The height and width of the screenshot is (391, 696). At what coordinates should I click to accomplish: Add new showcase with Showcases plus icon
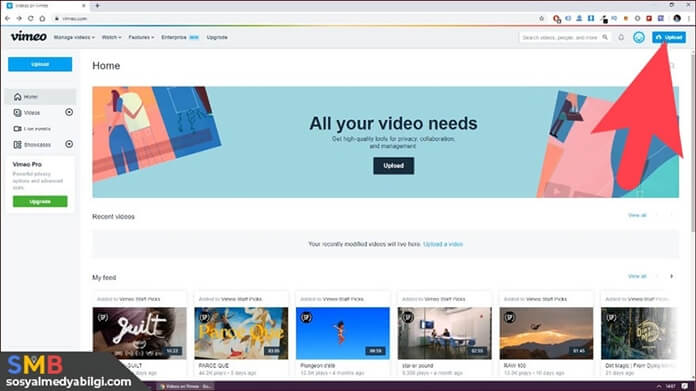click(x=69, y=144)
